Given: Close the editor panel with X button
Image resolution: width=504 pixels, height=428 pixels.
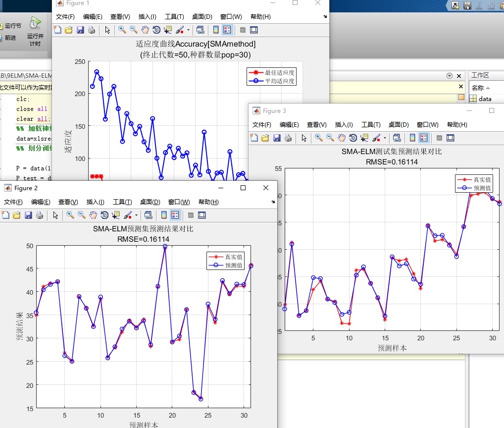Looking at the screenshot, I should pos(459,76).
